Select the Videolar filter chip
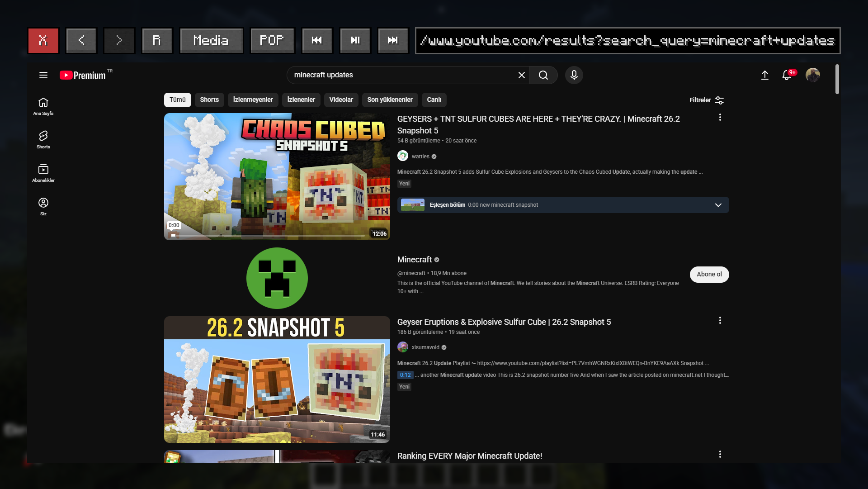The image size is (868, 489). pyautogui.click(x=341, y=100)
